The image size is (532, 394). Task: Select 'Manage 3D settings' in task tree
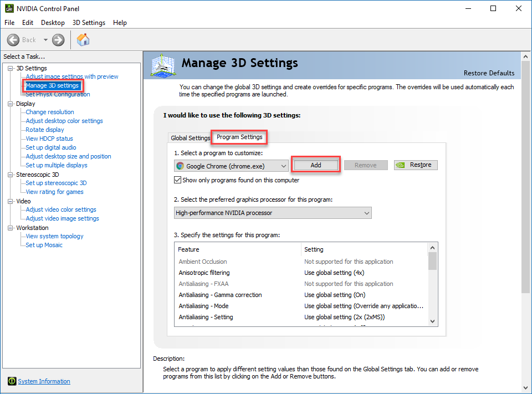tap(52, 85)
